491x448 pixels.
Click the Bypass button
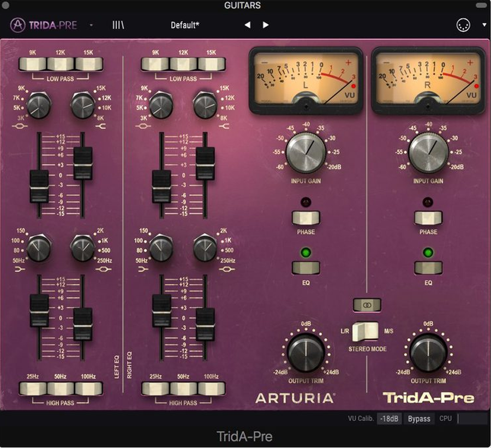coord(419,419)
